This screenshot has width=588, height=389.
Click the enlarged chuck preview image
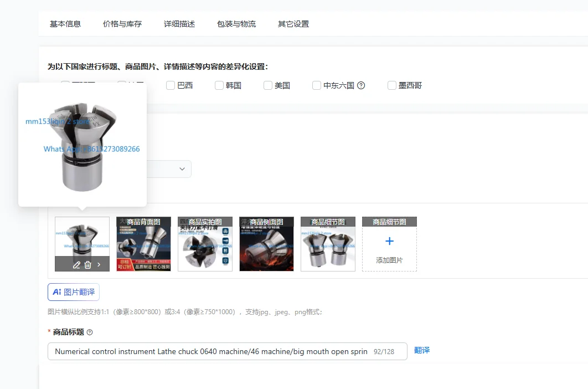click(82, 145)
